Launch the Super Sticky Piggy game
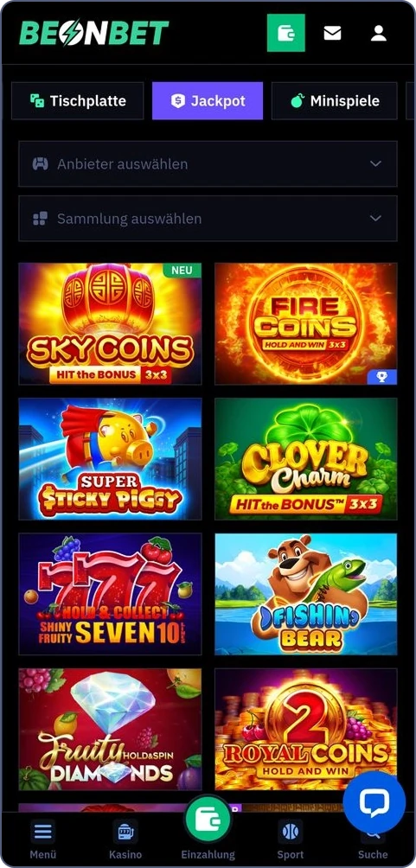This screenshot has width=416, height=868. (x=110, y=459)
